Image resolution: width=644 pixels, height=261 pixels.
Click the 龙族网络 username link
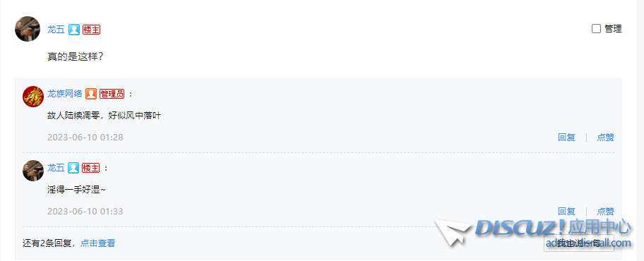click(x=64, y=94)
